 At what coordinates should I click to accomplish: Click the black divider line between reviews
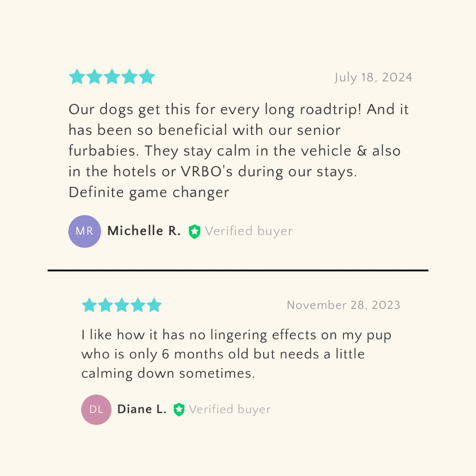[x=238, y=270]
